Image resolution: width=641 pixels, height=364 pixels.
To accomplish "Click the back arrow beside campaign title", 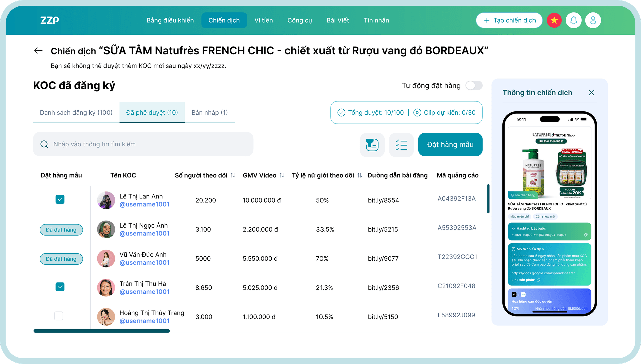I will pos(38,51).
